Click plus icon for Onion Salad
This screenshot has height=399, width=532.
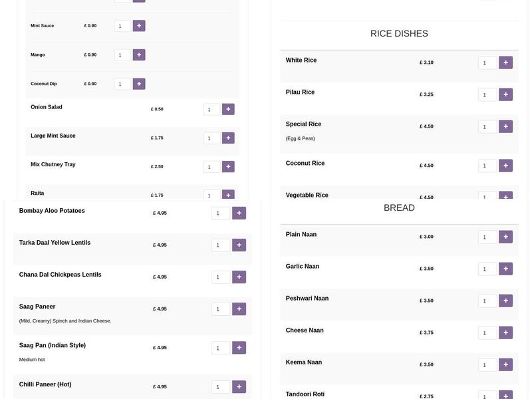click(x=228, y=109)
